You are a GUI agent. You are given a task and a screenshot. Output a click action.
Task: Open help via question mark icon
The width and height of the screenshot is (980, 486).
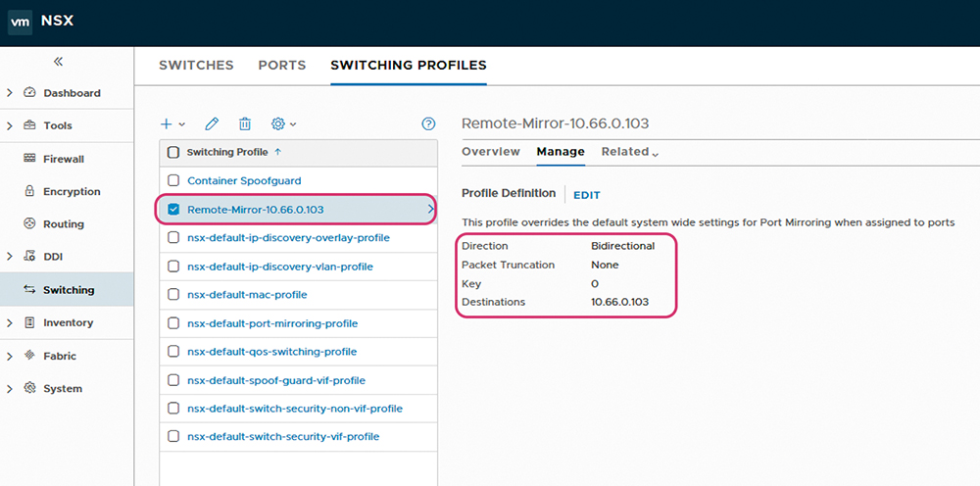click(x=428, y=123)
